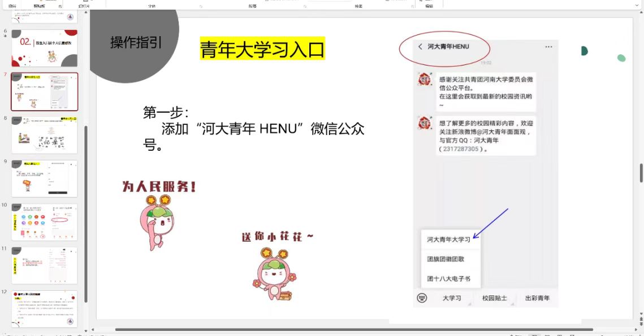Choose 河大青年大学习 in the popup menu

point(448,239)
